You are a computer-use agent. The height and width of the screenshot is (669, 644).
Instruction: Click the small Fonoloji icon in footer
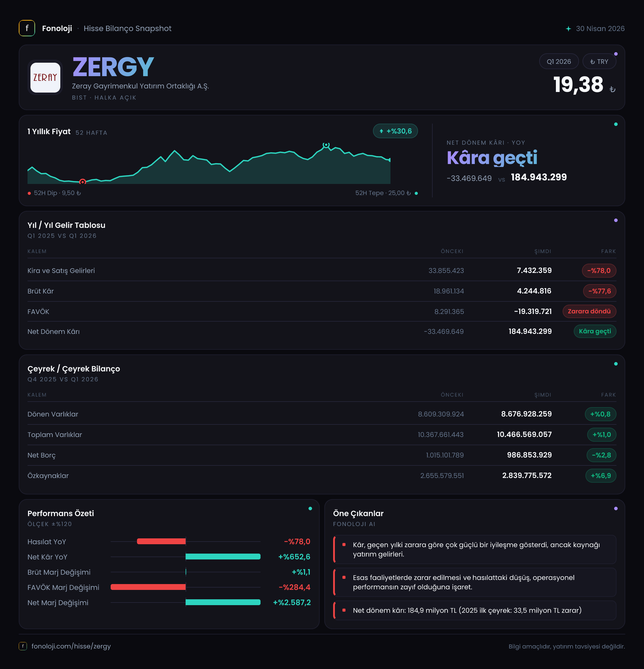[23, 646]
